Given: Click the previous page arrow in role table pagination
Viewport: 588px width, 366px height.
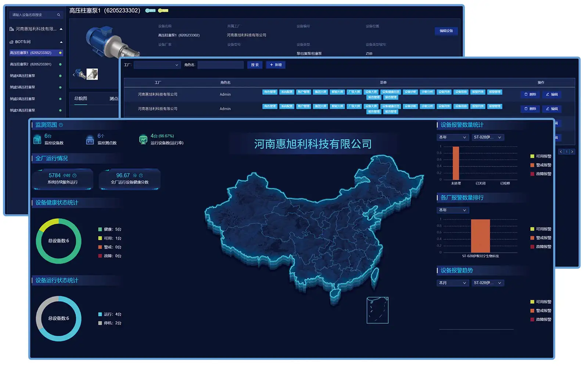Looking at the screenshot, I should (x=561, y=152).
